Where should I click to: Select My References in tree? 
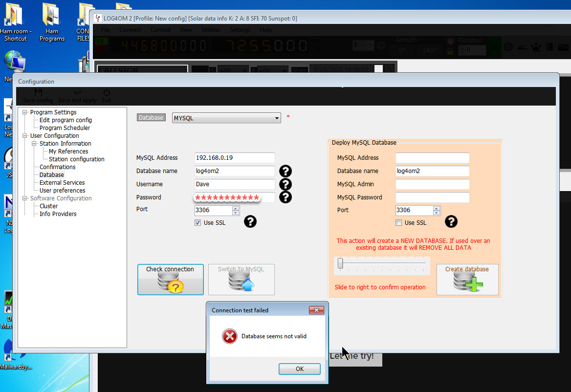point(68,152)
